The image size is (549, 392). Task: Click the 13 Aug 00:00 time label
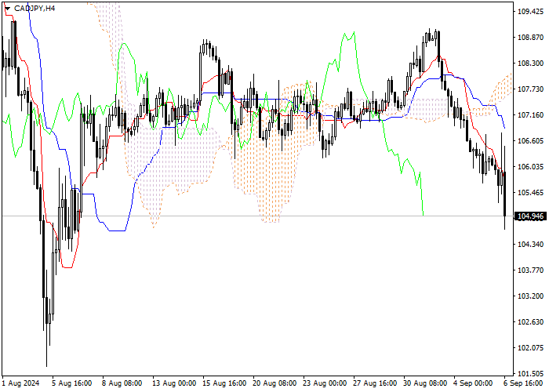coord(174,383)
